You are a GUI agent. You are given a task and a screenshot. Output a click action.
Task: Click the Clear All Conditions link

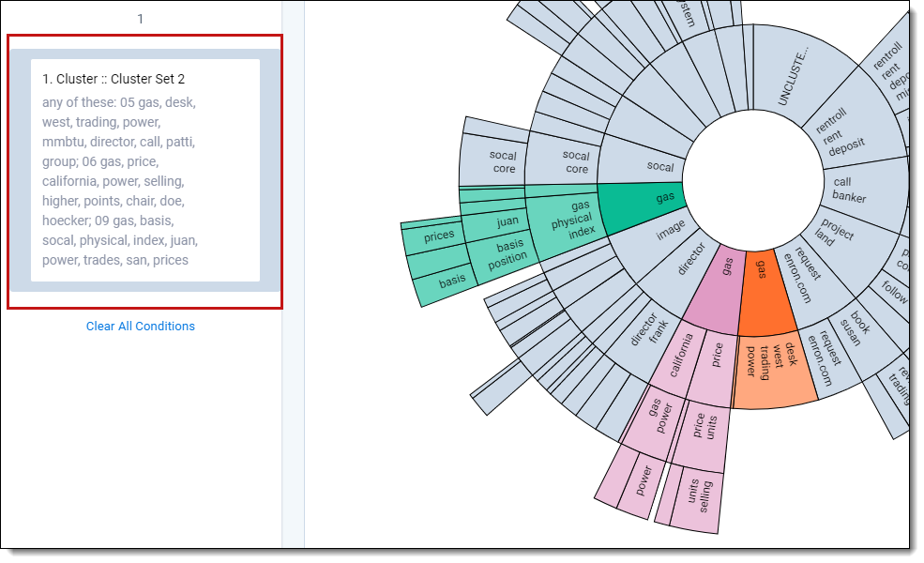coord(141,327)
